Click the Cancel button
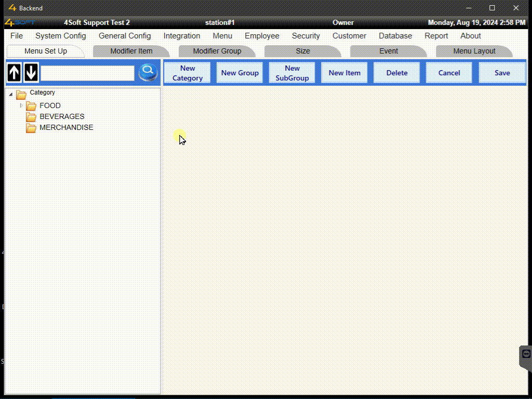The height and width of the screenshot is (399, 532). coord(449,73)
